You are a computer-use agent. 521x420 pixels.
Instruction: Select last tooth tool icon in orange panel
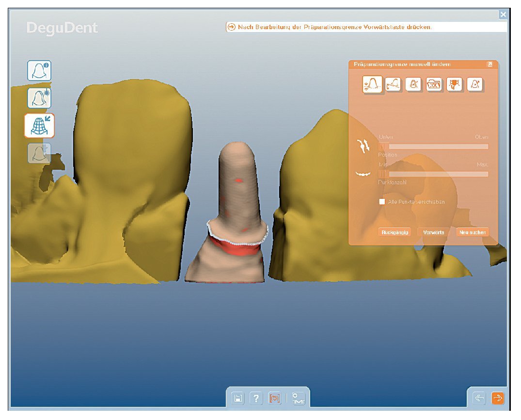[474, 85]
